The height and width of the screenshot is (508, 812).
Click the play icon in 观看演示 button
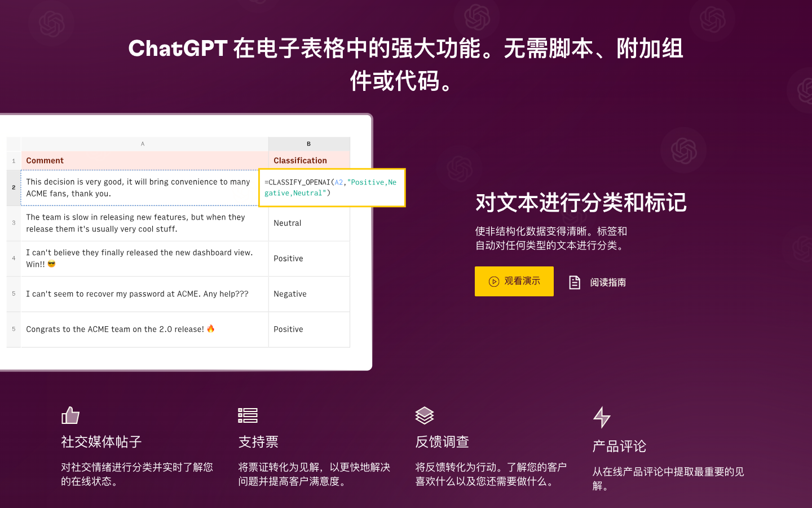(x=494, y=282)
